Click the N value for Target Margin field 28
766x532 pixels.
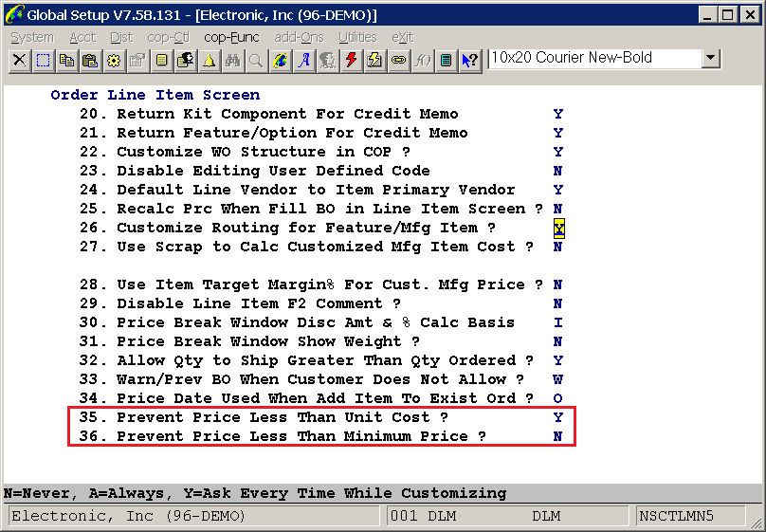(557, 284)
